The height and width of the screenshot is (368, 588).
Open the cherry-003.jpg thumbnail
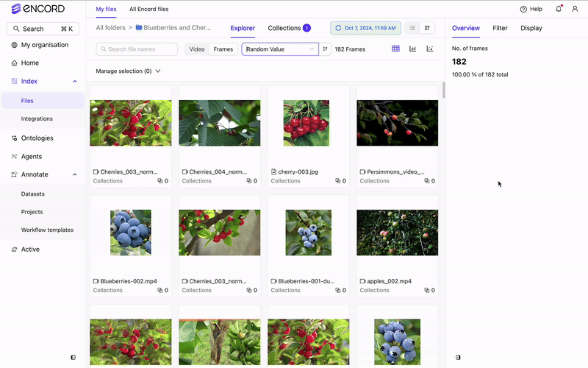click(x=306, y=123)
